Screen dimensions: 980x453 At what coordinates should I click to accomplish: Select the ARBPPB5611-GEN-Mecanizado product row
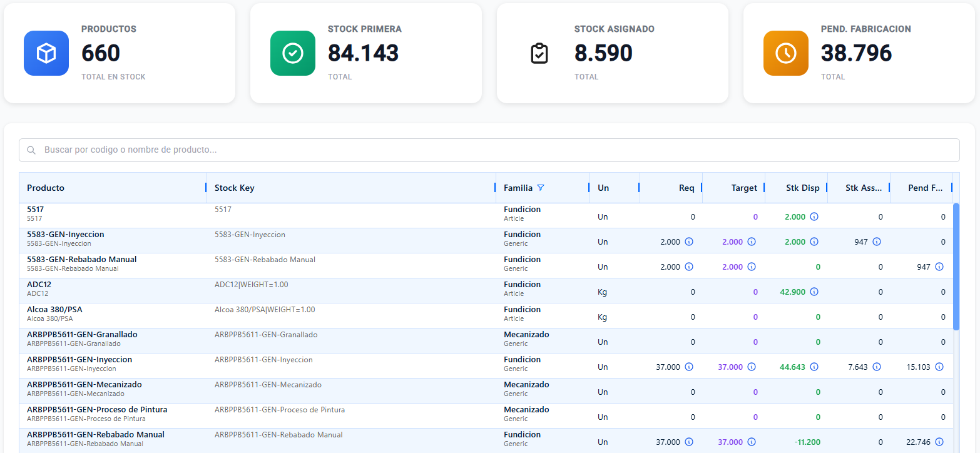[486, 390]
